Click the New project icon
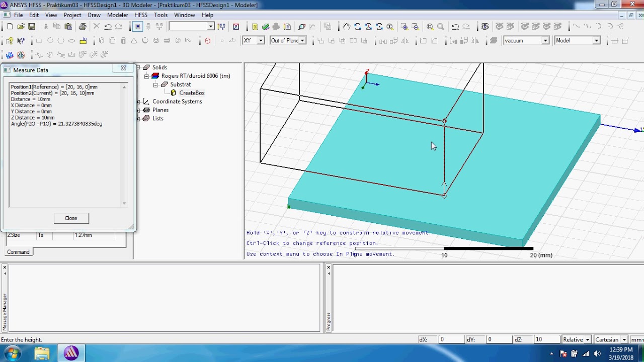This screenshot has width=644, height=362. click(x=10, y=27)
